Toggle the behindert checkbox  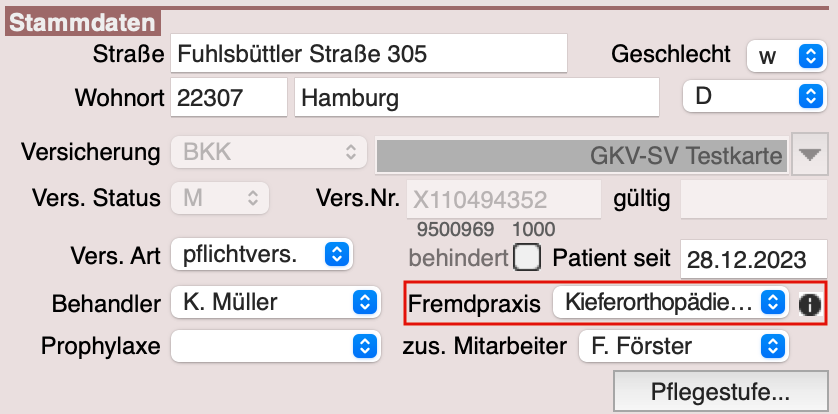[526, 257]
